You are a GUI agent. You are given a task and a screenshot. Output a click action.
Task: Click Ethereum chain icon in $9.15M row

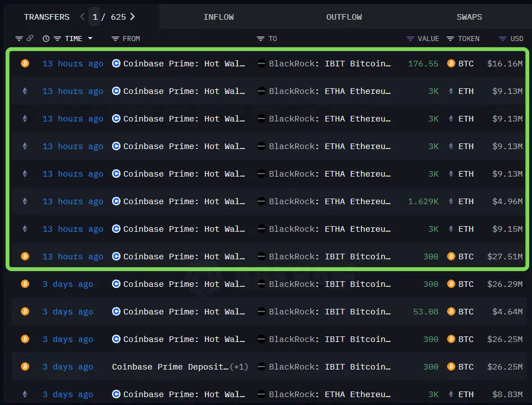click(x=25, y=229)
